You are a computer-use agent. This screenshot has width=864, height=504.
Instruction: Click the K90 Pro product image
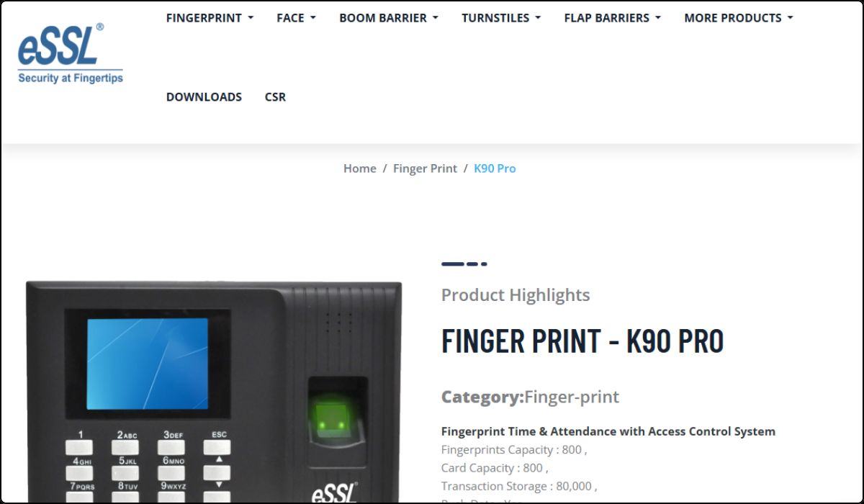[x=214, y=392]
